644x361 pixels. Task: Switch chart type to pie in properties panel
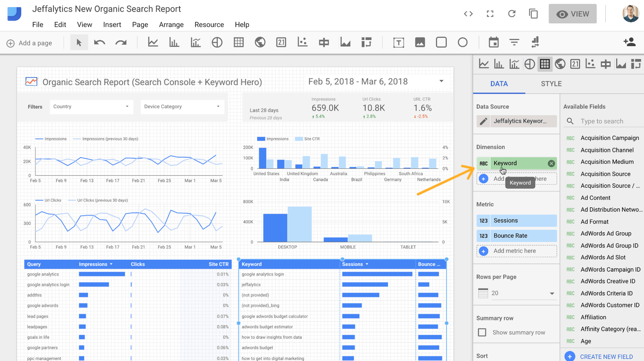click(530, 64)
